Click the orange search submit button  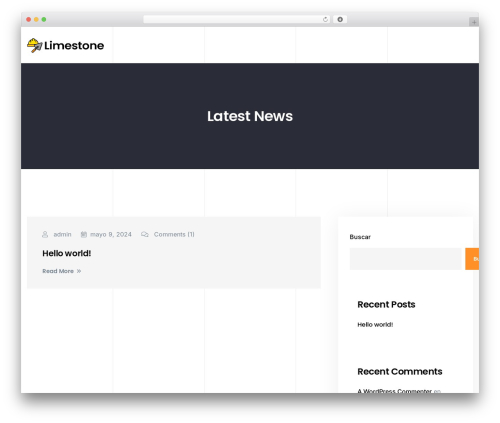coord(472,259)
